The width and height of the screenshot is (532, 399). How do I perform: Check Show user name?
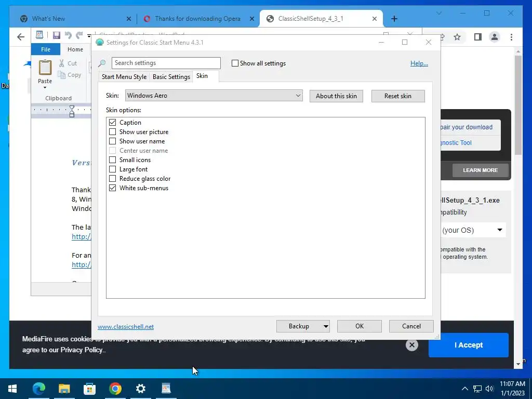click(x=112, y=141)
